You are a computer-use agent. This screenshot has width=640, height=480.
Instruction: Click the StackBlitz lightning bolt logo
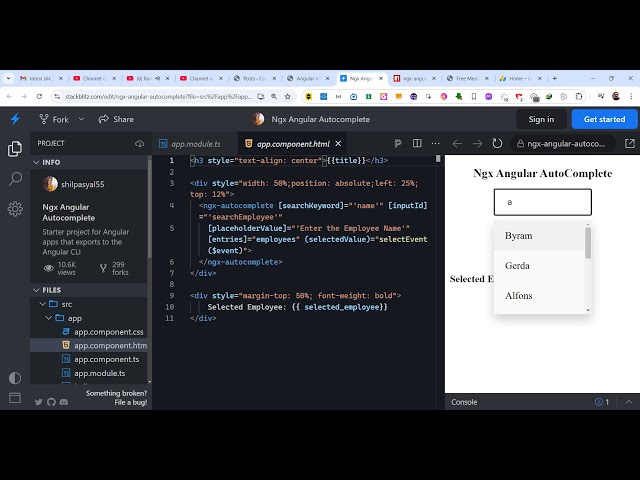15,119
